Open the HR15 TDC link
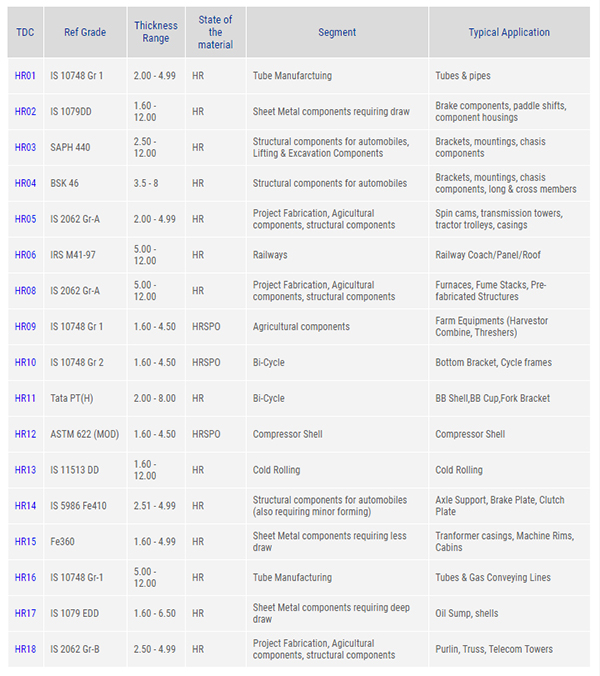The image size is (600, 676). point(25,541)
